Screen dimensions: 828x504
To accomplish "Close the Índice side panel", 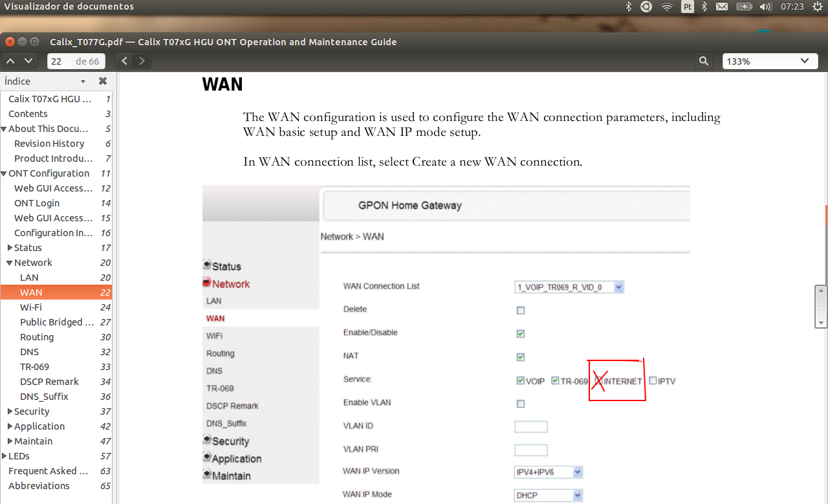I will [103, 81].
